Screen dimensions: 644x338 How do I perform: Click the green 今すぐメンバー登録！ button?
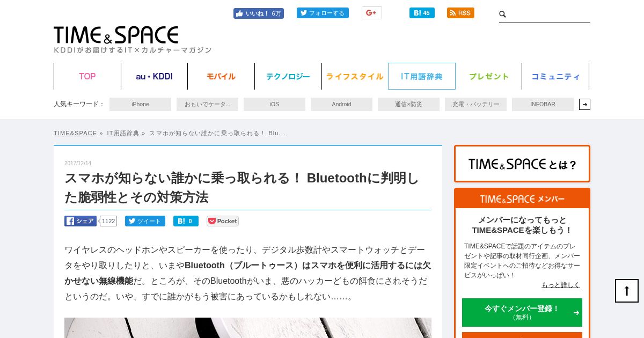(522, 312)
